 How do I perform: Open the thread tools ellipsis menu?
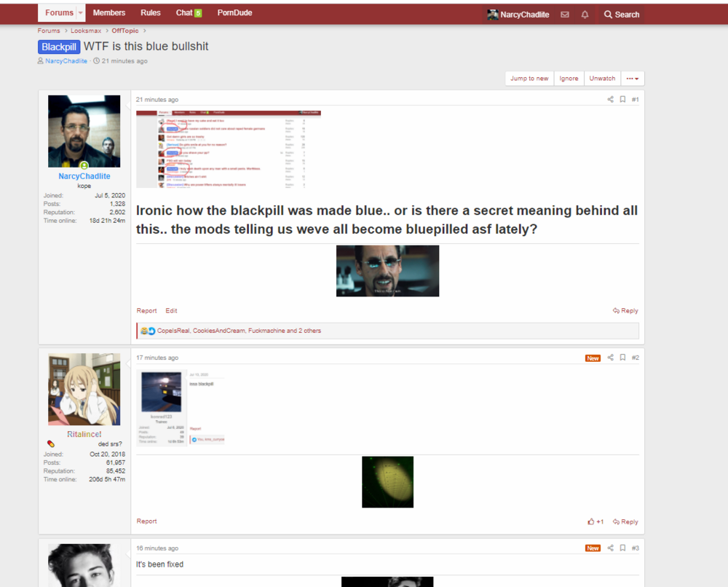(633, 79)
